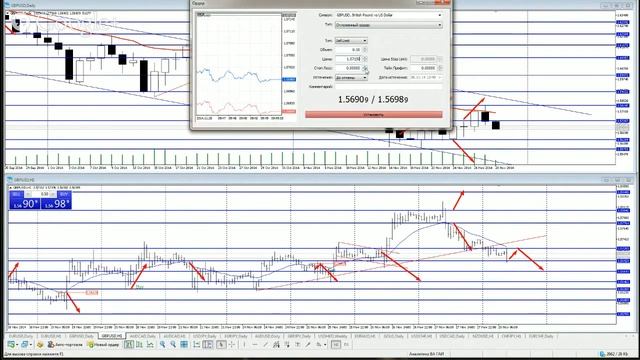Select the trendline drawing tool
The image size is (640, 360).
pyautogui.click(x=265, y=345)
